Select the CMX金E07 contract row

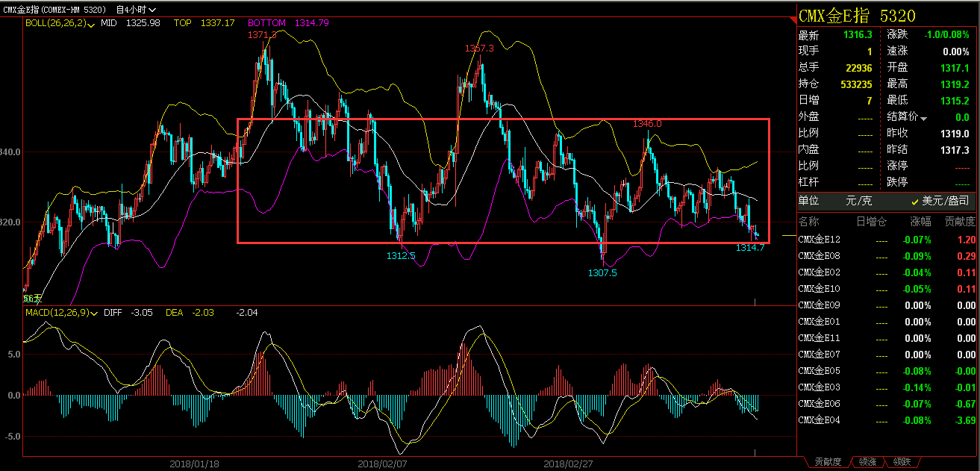(887, 355)
